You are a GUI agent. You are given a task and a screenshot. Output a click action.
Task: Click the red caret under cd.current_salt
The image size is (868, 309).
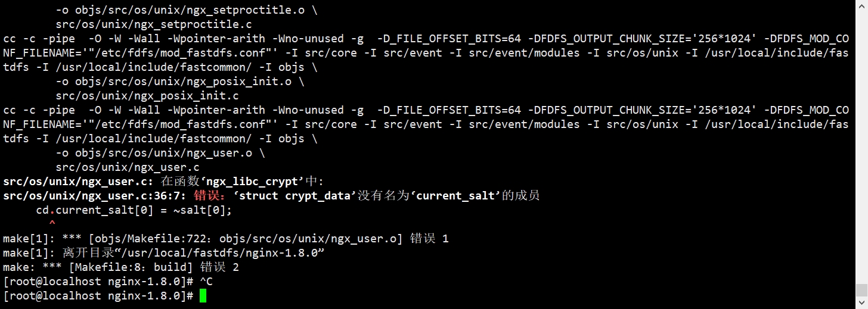(x=52, y=224)
